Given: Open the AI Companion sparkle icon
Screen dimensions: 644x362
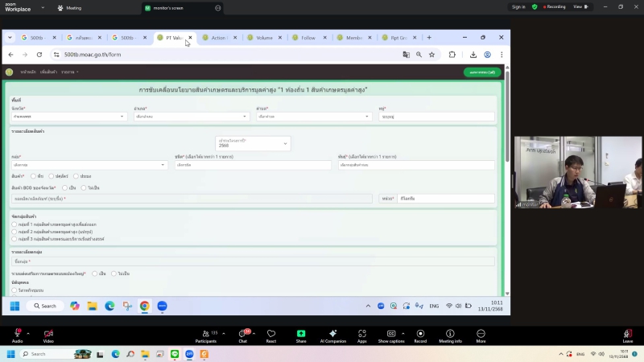Looking at the screenshot, I should pyautogui.click(x=332, y=333).
